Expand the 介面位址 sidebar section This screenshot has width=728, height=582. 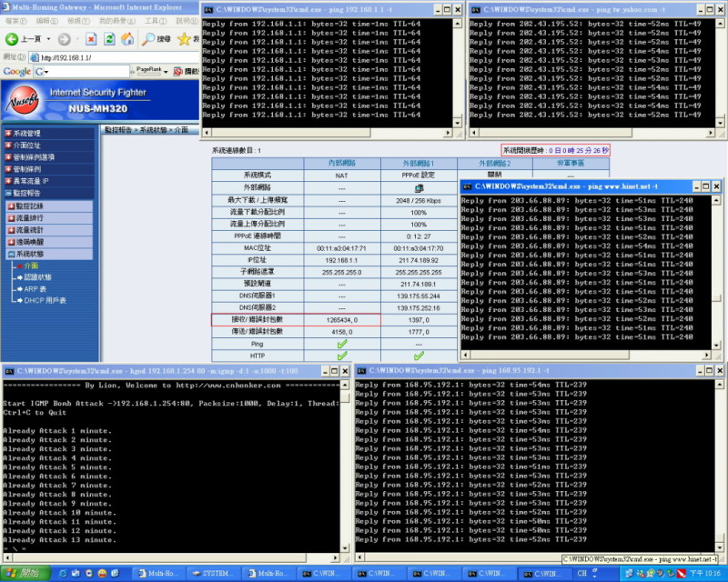point(8,145)
